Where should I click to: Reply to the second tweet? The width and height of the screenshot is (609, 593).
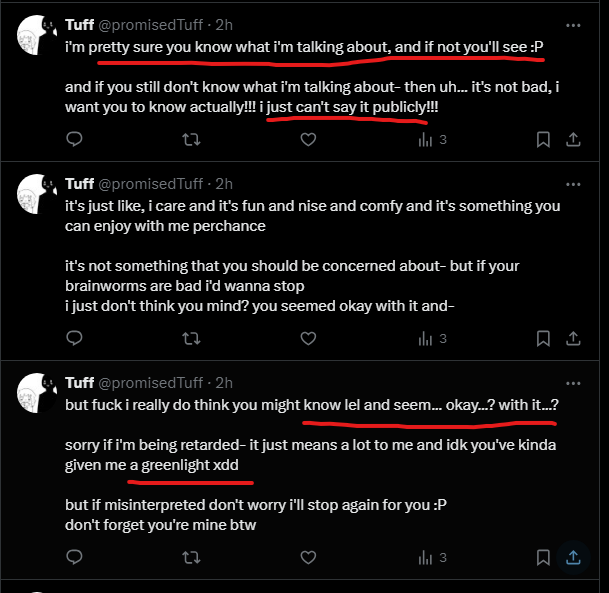point(73,340)
